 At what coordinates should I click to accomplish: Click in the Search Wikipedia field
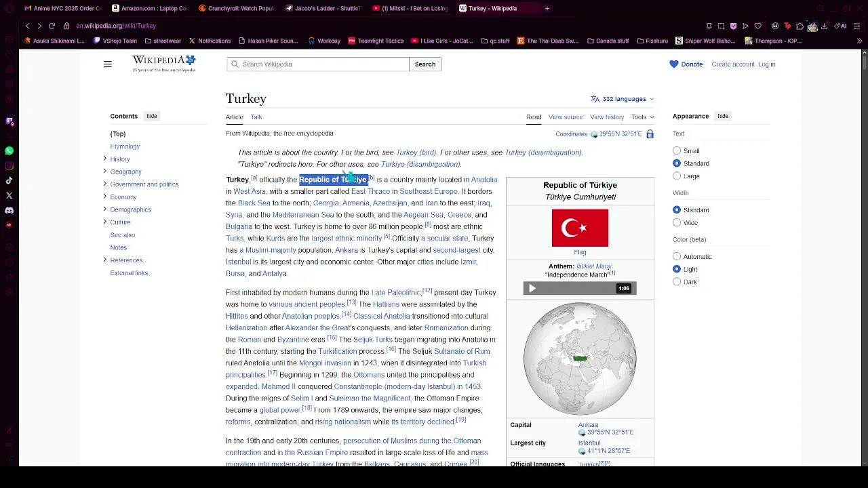point(318,64)
